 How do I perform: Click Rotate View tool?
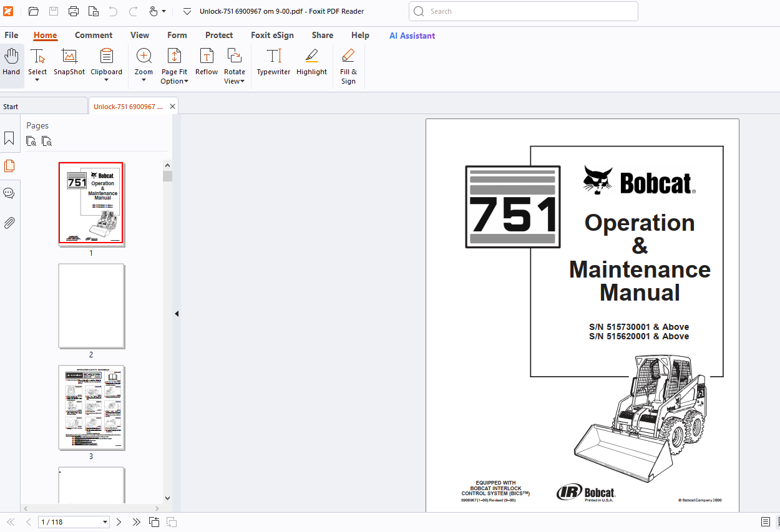235,65
